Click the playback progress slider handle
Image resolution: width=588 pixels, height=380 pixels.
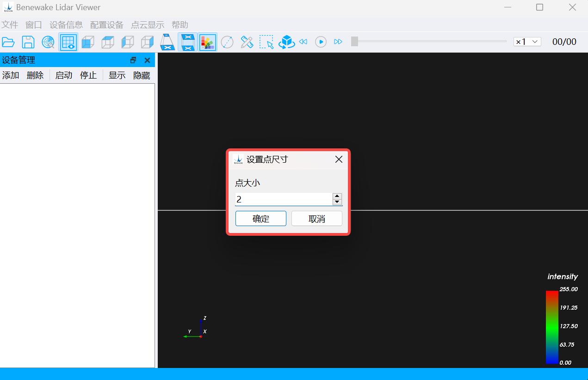point(354,42)
